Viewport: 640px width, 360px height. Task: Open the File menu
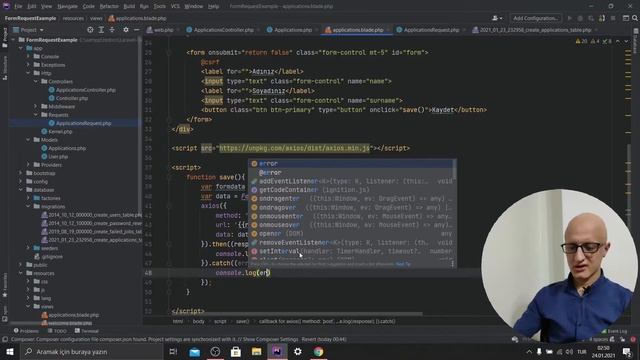tap(18, 7)
